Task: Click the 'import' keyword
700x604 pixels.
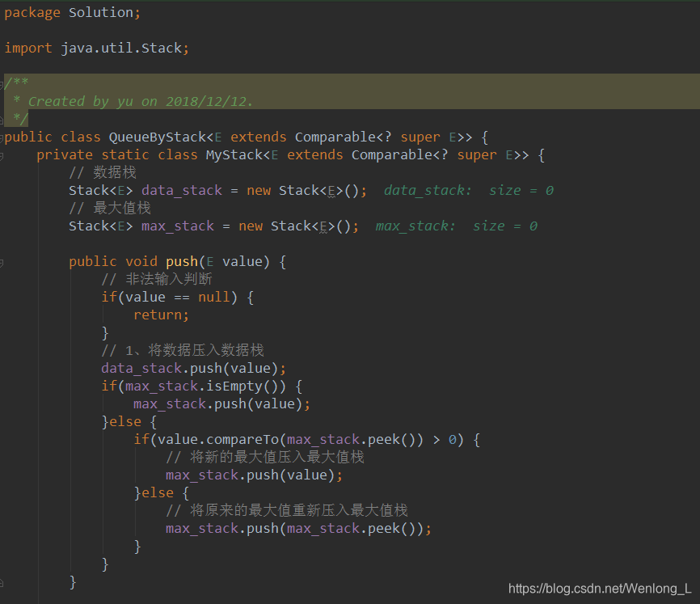Action: click(x=28, y=49)
